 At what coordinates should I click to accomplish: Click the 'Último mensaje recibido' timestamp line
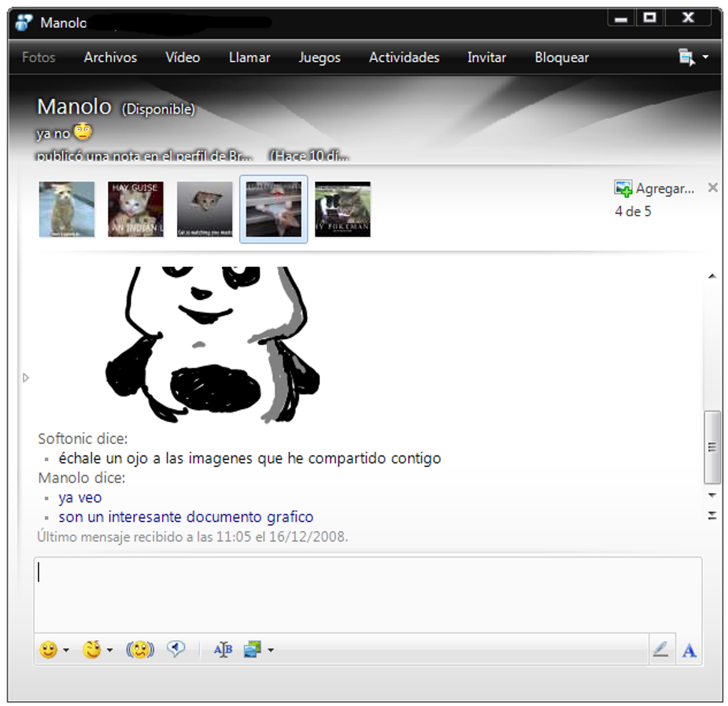coord(192,537)
